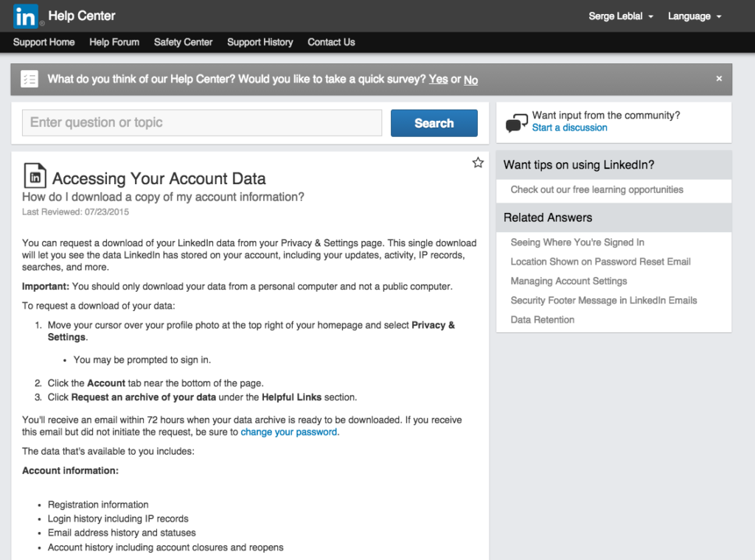
Task: Dismiss the survey banner with the X
Action: tap(719, 78)
